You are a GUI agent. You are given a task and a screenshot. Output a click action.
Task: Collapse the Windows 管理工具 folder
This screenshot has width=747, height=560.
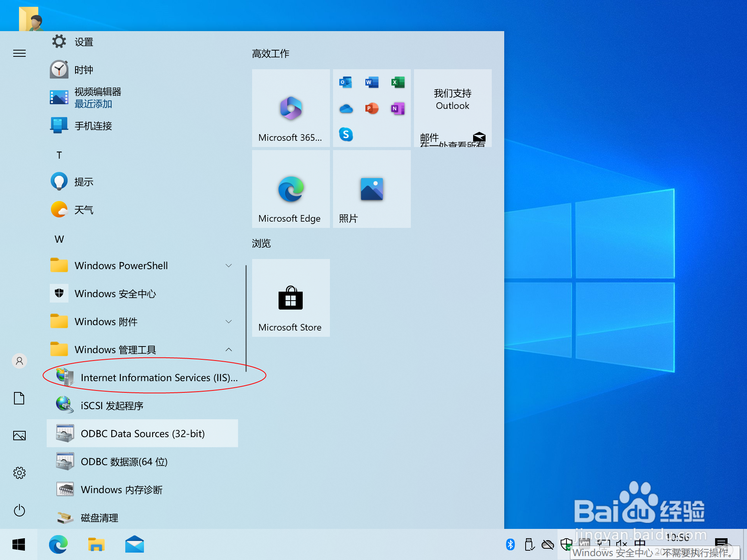tap(142, 350)
